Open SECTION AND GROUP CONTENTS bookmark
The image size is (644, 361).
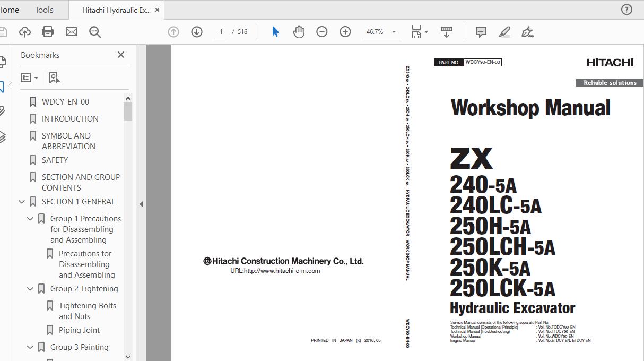[x=81, y=182]
